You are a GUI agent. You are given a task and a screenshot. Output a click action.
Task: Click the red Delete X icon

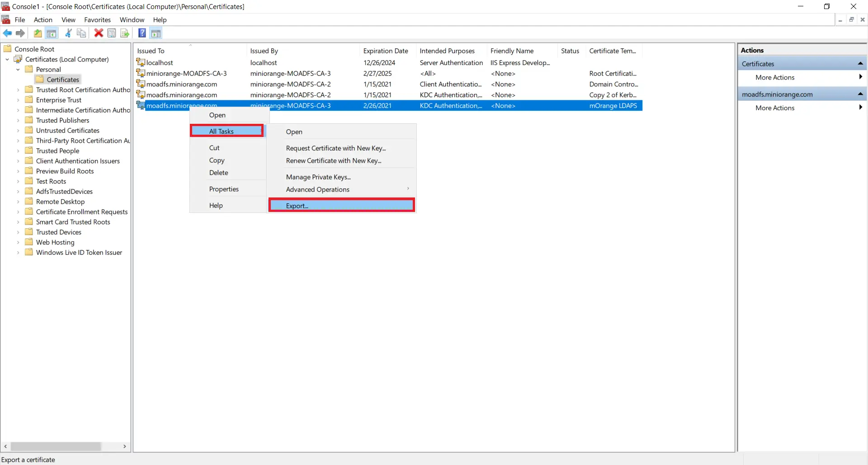tap(99, 33)
